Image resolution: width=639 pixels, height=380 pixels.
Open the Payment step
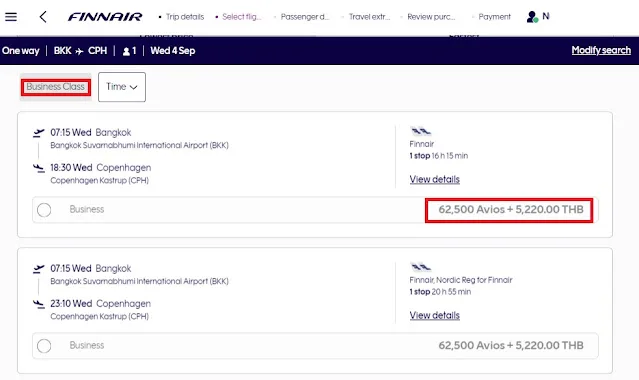[494, 17]
